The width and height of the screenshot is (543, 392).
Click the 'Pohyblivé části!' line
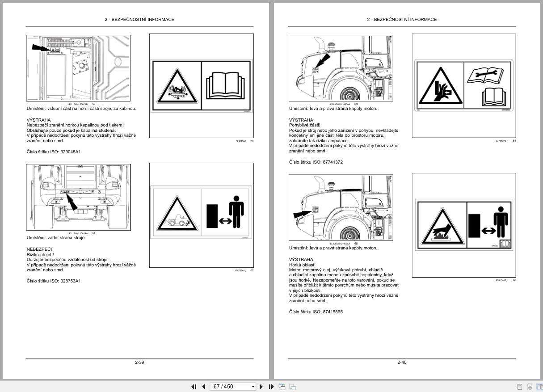[x=305, y=125]
